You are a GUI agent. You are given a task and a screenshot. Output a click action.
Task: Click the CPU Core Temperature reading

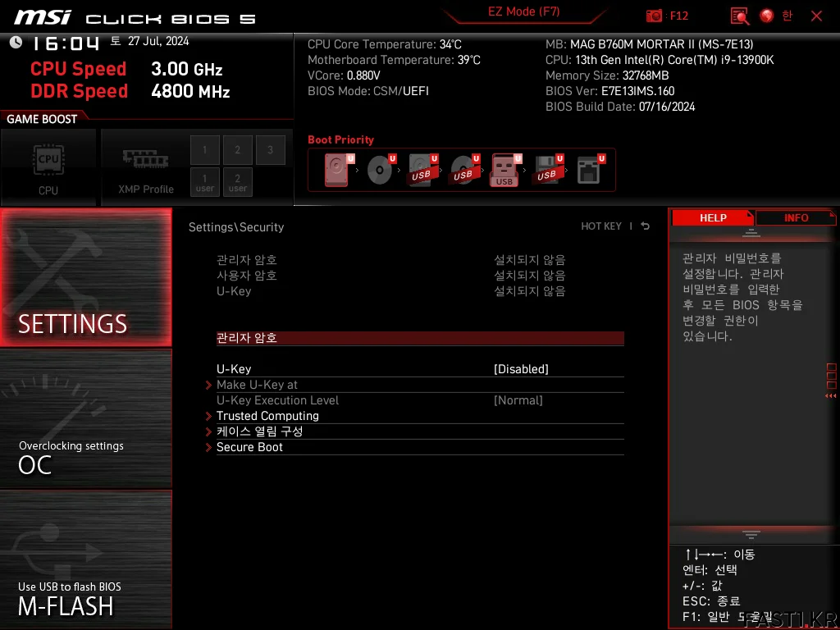(x=384, y=44)
